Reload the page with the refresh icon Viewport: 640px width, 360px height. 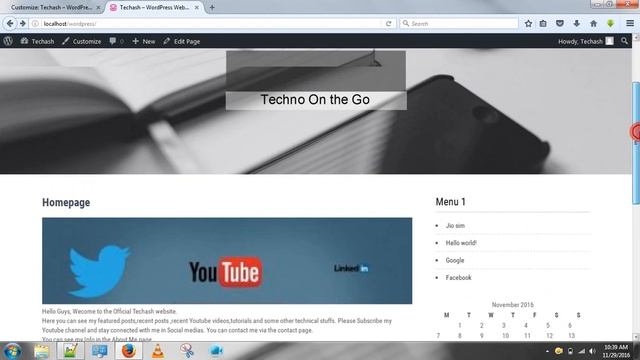click(x=389, y=24)
